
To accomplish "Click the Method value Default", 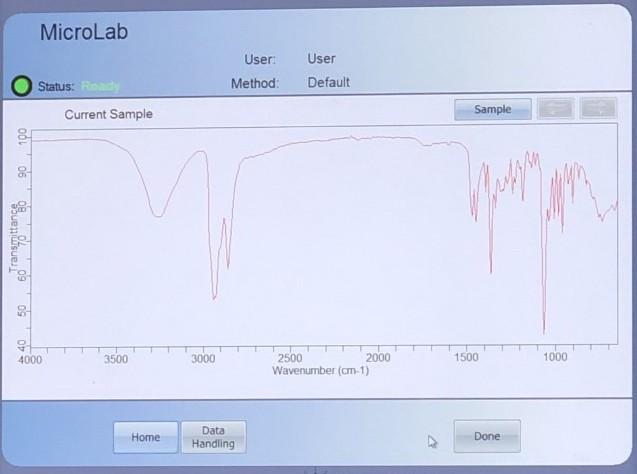I will [x=329, y=82].
